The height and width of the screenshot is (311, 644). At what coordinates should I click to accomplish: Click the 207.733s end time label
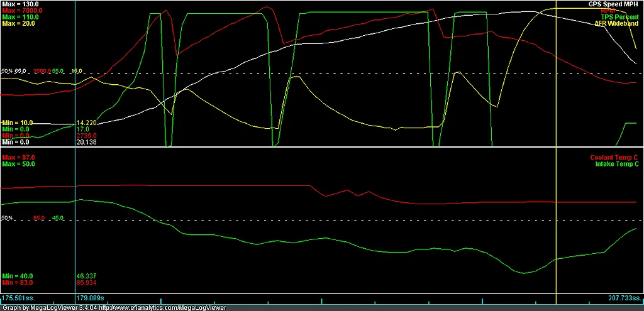click(x=625, y=298)
